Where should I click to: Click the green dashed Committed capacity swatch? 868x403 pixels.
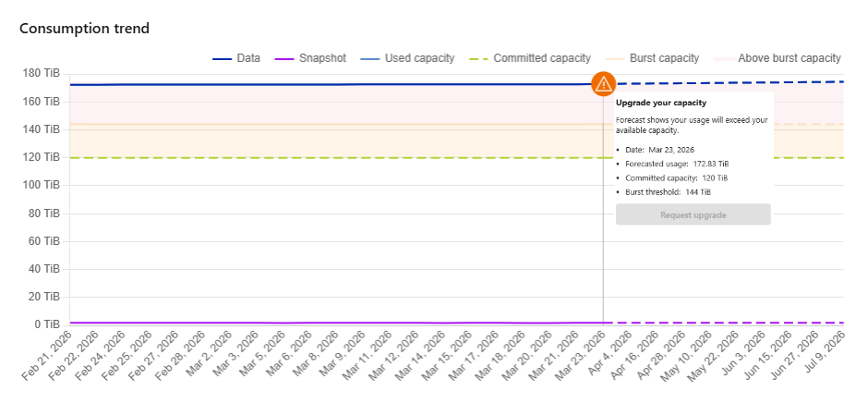477,58
